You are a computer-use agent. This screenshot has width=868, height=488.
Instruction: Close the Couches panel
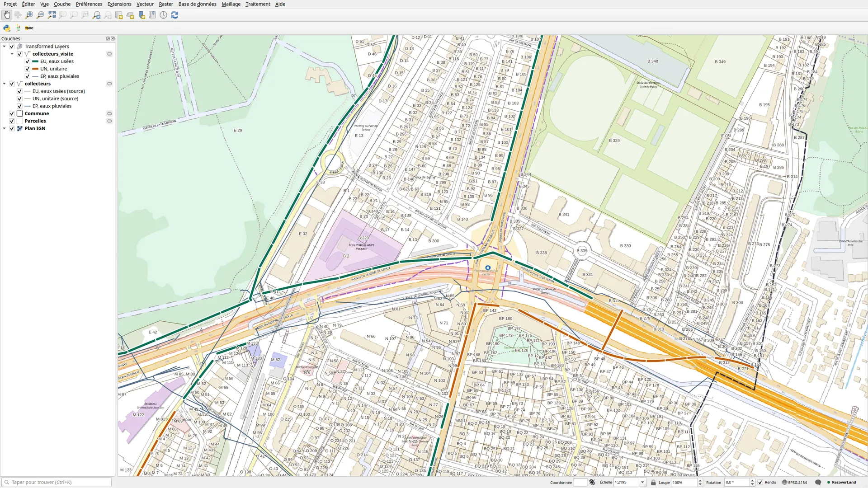(113, 38)
